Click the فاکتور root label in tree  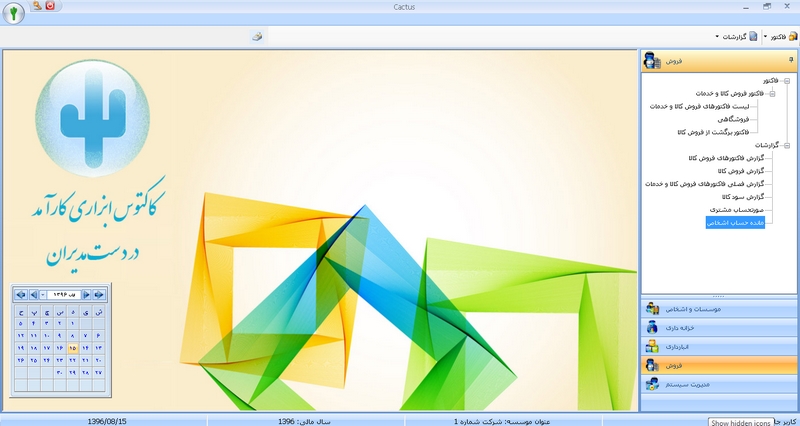772,81
